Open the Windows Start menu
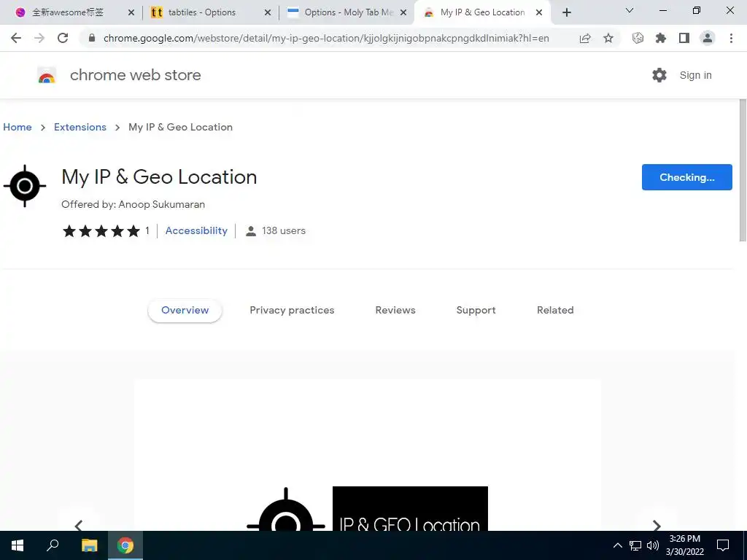 coord(18,545)
